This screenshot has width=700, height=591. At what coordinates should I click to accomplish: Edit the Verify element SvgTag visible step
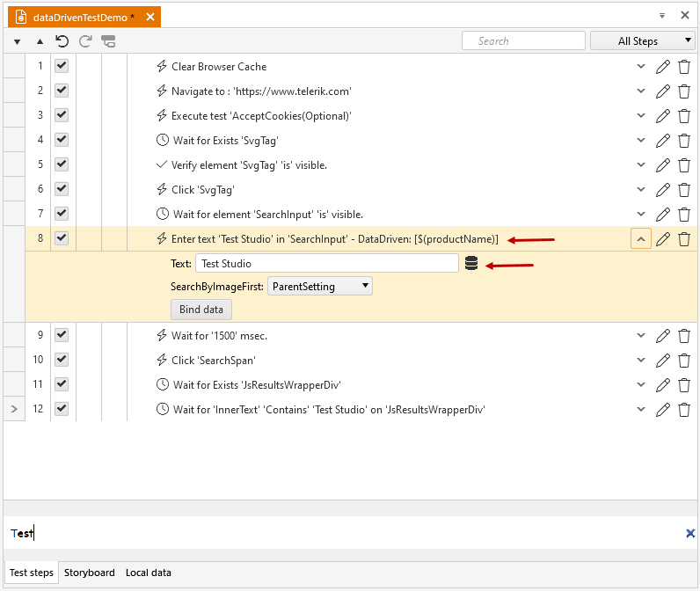click(663, 165)
